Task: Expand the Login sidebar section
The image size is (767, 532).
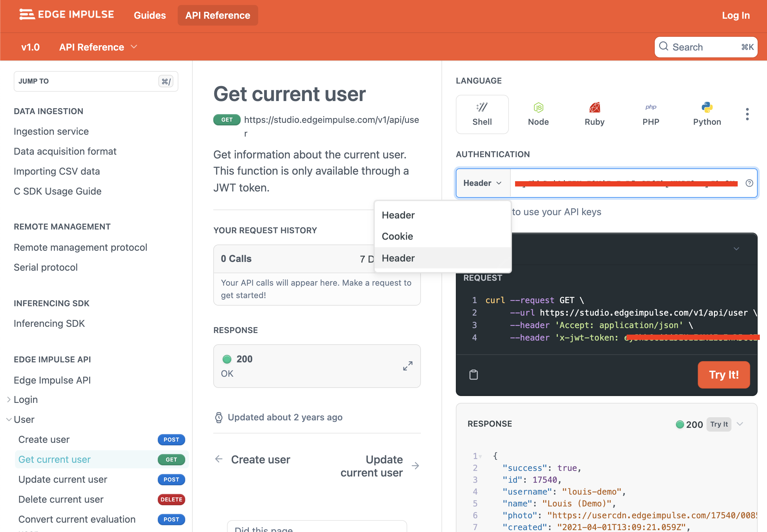Action: click(9, 399)
